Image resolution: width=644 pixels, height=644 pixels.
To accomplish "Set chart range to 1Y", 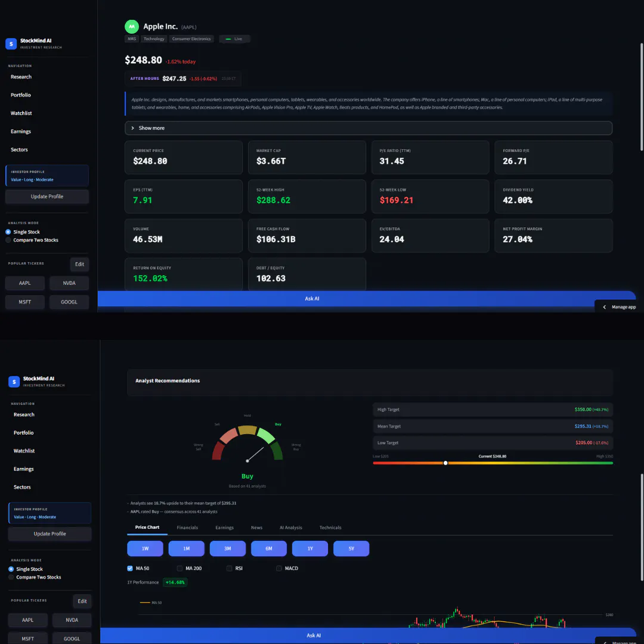I will [x=310, y=549].
